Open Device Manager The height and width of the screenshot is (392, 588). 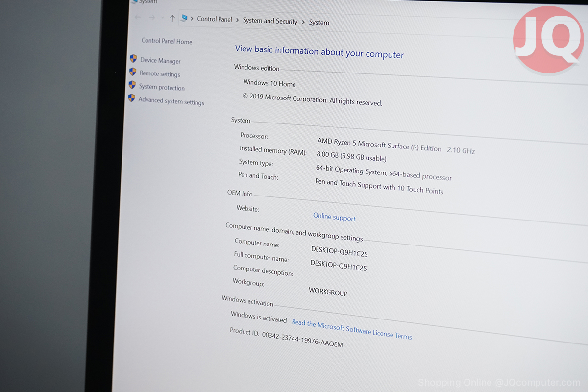(160, 61)
